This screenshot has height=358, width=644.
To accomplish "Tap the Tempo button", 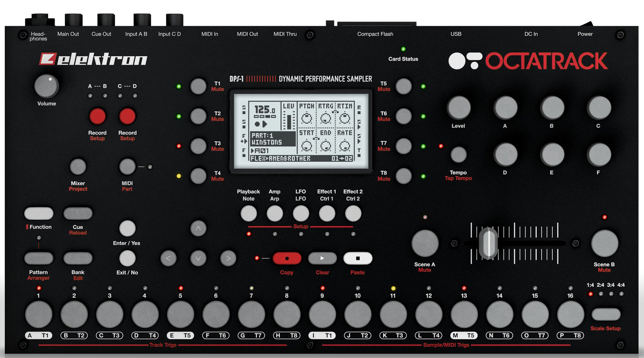I will (x=459, y=155).
